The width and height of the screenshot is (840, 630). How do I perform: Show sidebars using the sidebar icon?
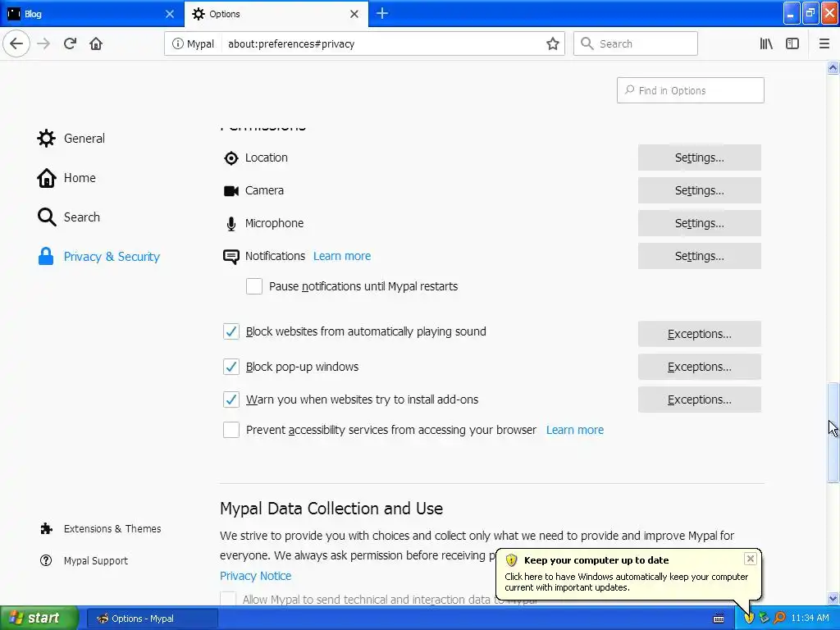pyautogui.click(x=792, y=44)
